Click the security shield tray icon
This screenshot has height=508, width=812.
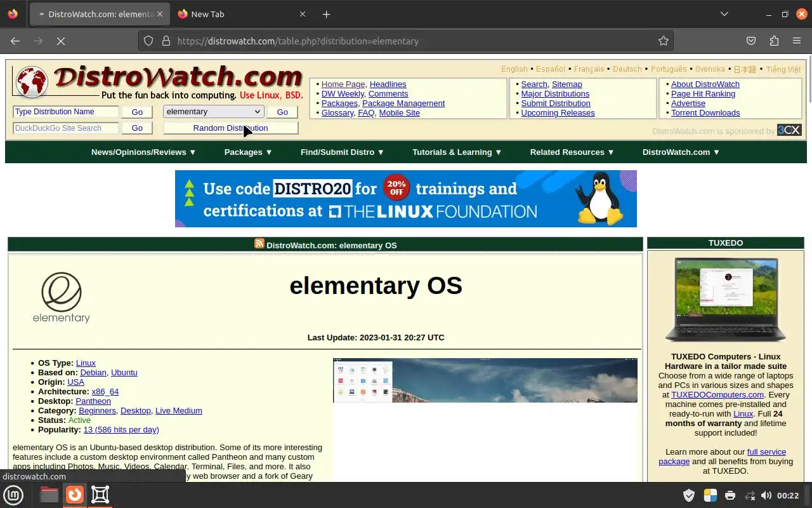point(688,495)
